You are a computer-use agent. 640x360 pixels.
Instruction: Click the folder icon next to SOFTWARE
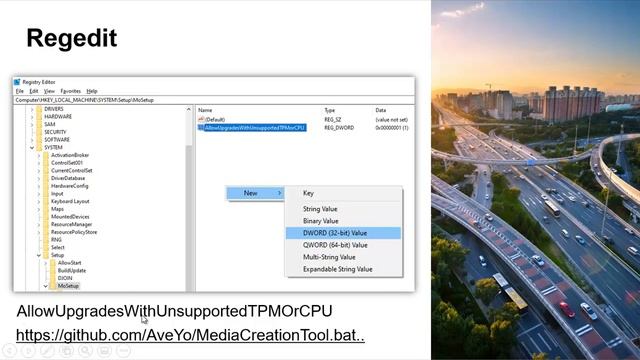point(39,140)
